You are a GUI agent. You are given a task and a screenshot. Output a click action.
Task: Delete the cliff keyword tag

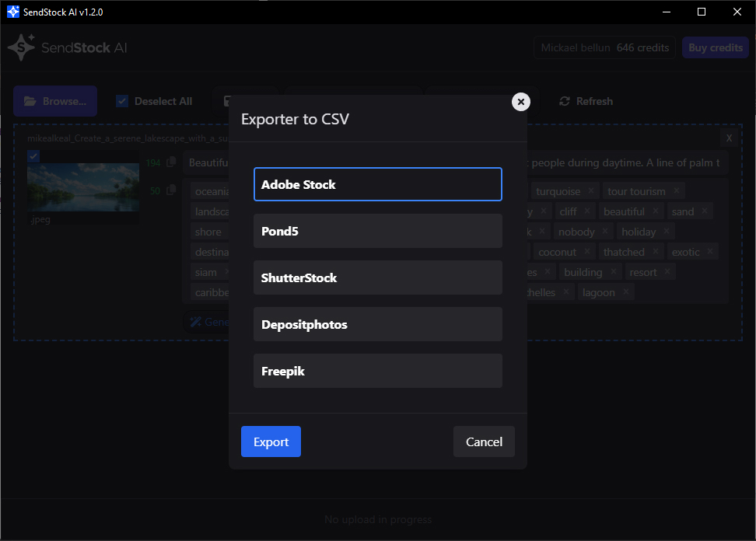pos(587,211)
